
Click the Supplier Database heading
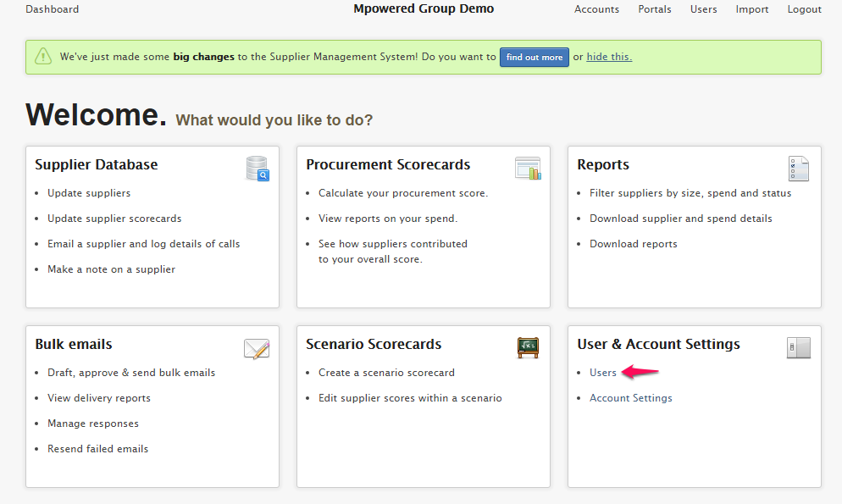96,164
